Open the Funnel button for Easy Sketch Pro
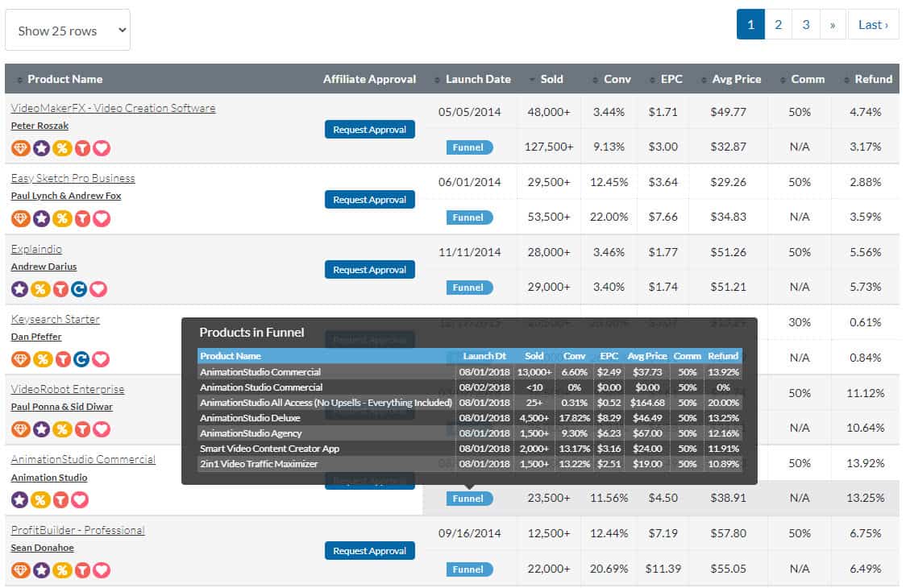This screenshot has width=906, height=588. tap(469, 217)
